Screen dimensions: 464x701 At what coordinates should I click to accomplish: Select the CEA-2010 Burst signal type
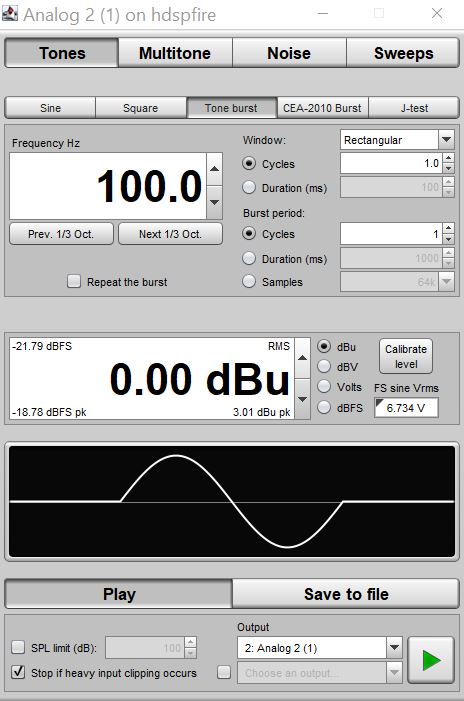(x=322, y=108)
